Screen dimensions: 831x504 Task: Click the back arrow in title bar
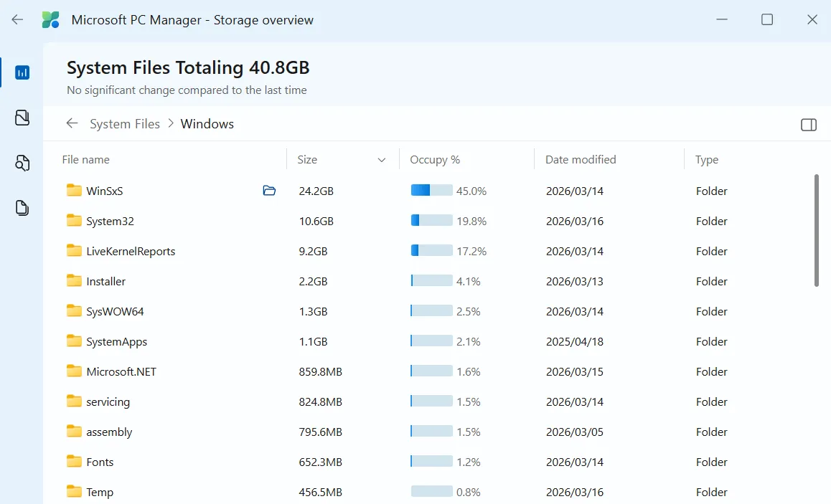point(17,20)
